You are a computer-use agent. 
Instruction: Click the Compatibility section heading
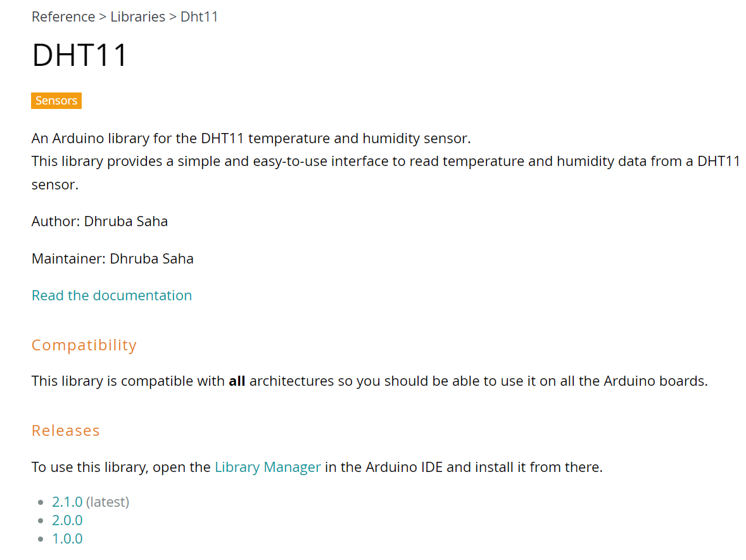(84, 345)
